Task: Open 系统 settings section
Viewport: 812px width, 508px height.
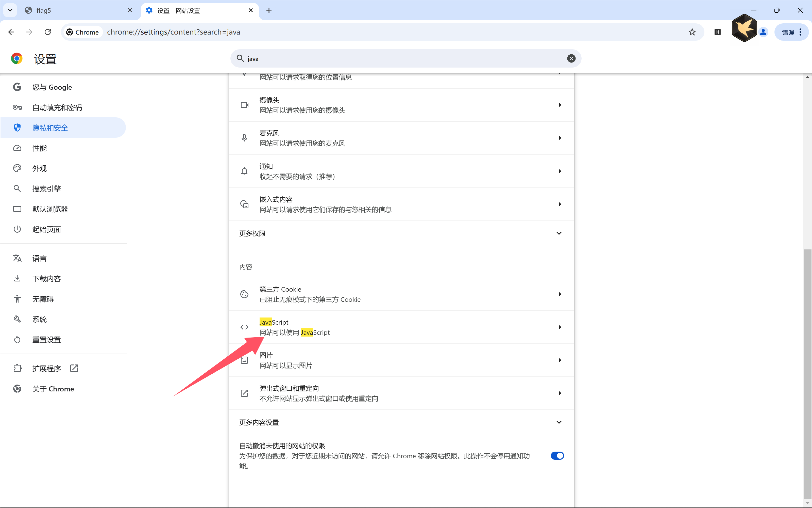Action: (63, 319)
